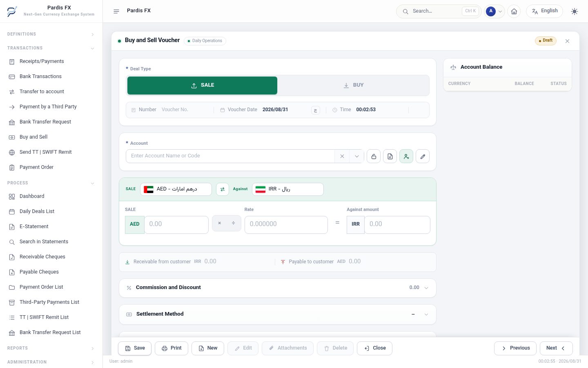This screenshot has width=588, height=368.
Task: Click the global Search box
Action: pos(439,11)
